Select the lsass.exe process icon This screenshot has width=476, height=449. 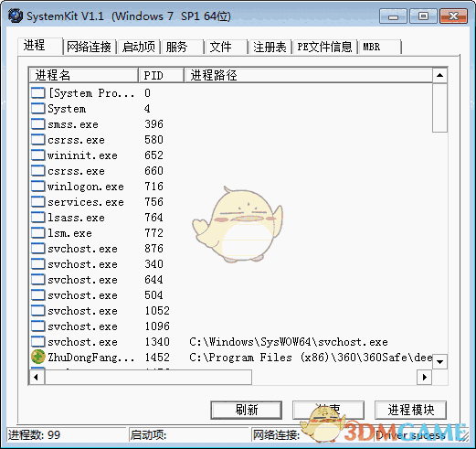point(38,218)
